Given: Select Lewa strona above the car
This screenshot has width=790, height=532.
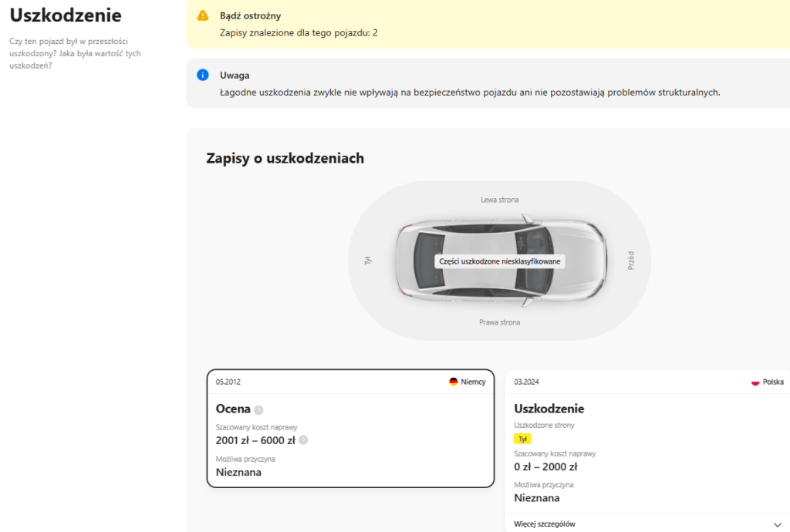Looking at the screenshot, I should coord(499,200).
